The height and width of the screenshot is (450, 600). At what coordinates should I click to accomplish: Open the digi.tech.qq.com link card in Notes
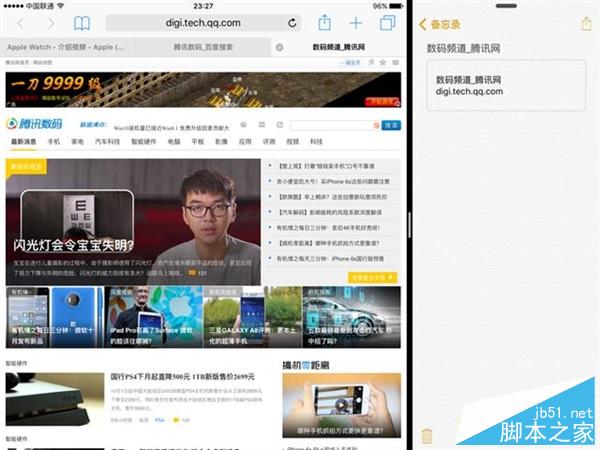click(x=506, y=85)
